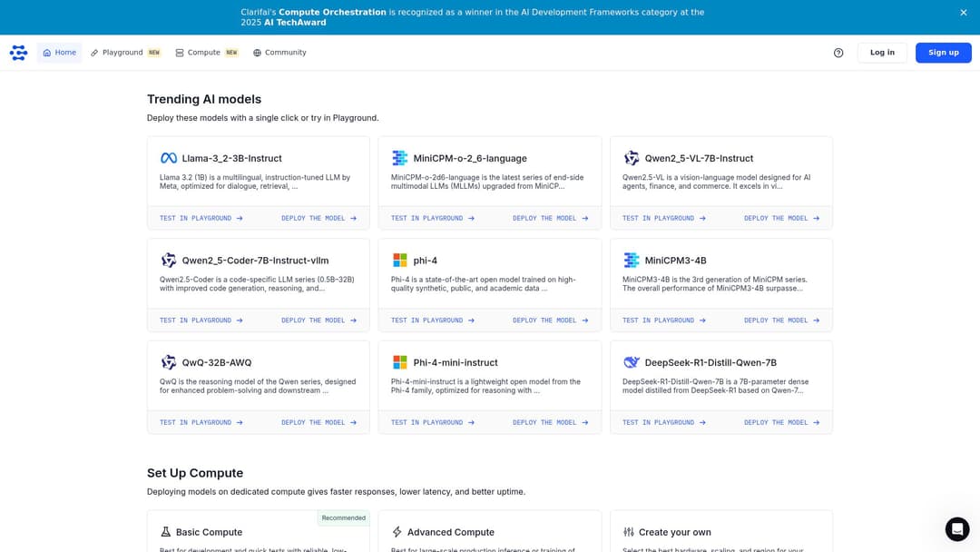This screenshot has height=552, width=980.
Task: Deploy the DeepSeek-R1-Distill-Qwen-7B model
Action: pos(782,422)
